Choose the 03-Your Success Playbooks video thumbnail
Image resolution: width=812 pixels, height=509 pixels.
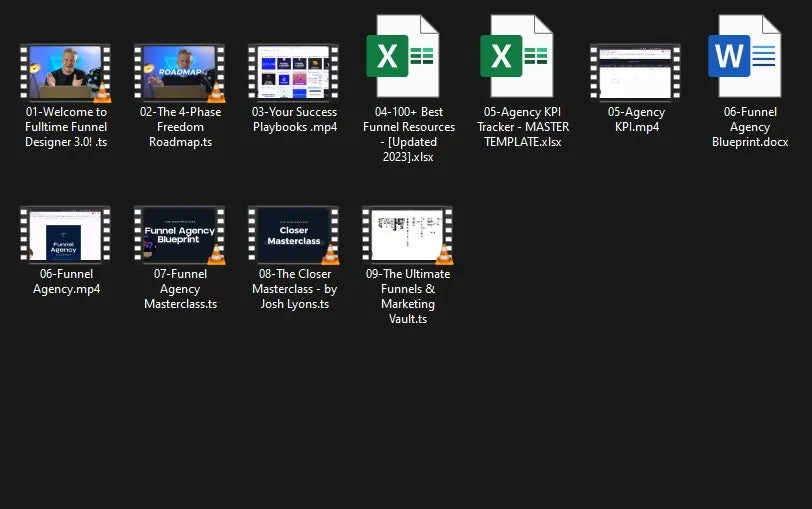click(293, 72)
